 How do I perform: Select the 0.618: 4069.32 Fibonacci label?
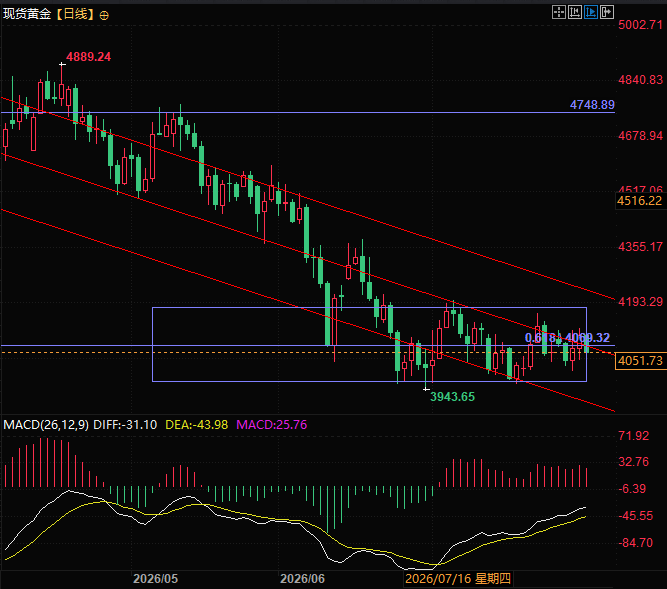coord(567,338)
